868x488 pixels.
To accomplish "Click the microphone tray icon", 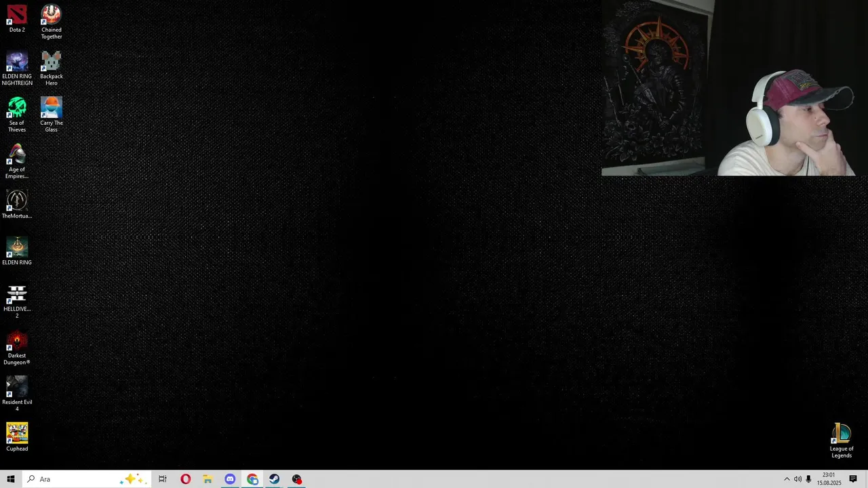I will [x=808, y=479].
